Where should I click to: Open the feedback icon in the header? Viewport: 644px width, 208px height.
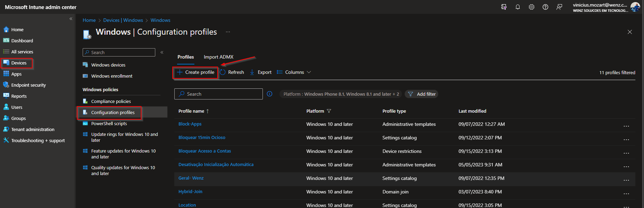pos(559,7)
